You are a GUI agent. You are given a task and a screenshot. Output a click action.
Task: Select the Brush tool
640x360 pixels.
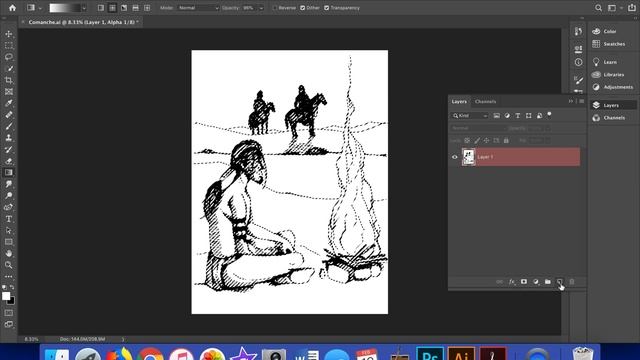(9, 127)
